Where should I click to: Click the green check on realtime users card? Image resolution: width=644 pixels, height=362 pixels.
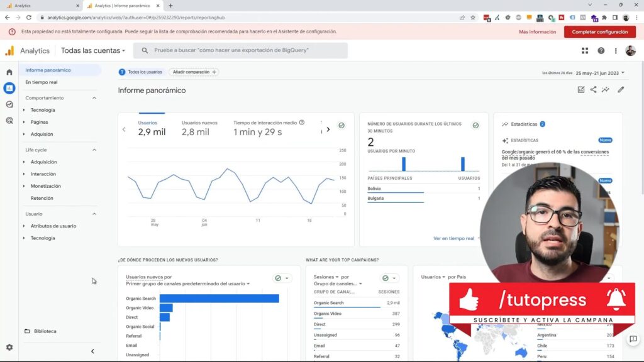coord(475,126)
